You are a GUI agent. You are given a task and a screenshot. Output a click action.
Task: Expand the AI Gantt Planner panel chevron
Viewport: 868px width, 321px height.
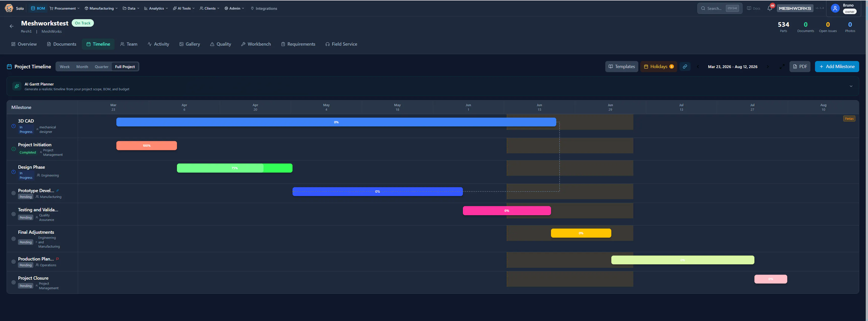[851, 86]
